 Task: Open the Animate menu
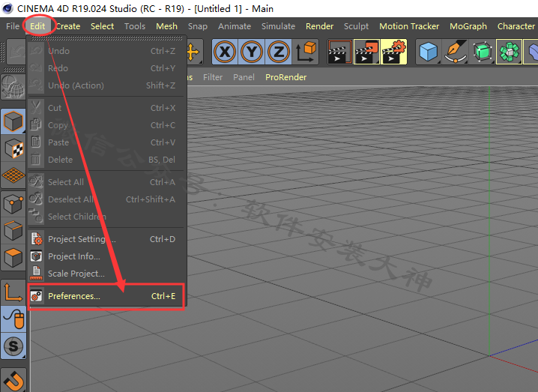tap(235, 26)
